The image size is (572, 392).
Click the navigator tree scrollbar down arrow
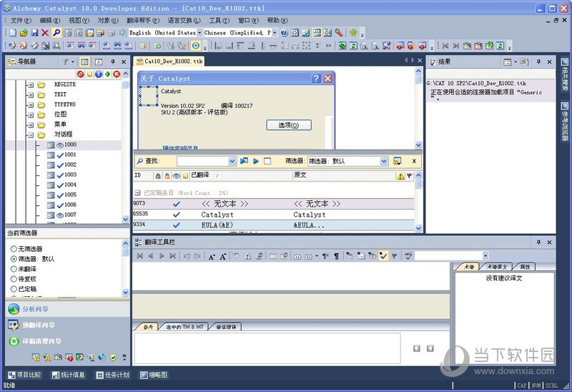pos(126,220)
